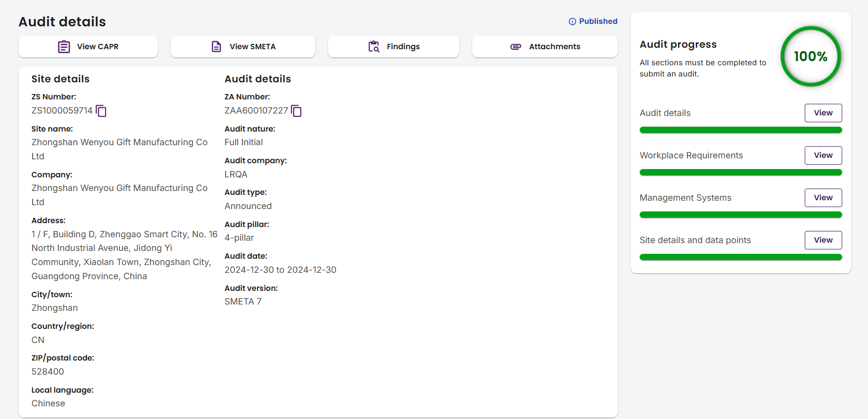Viewport: 868px width, 419px height.
Task: Click the 100% audit progress circle
Action: click(x=811, y=57)
